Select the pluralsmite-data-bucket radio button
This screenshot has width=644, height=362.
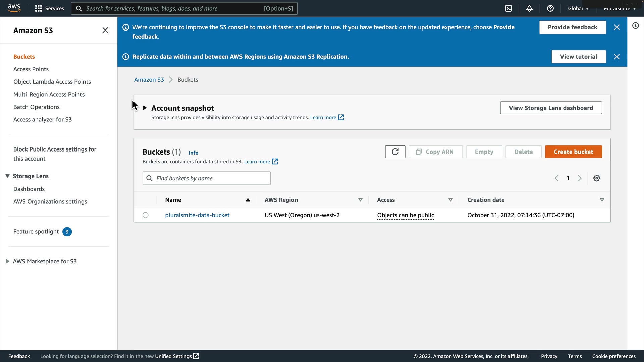(x=145, y=215)
